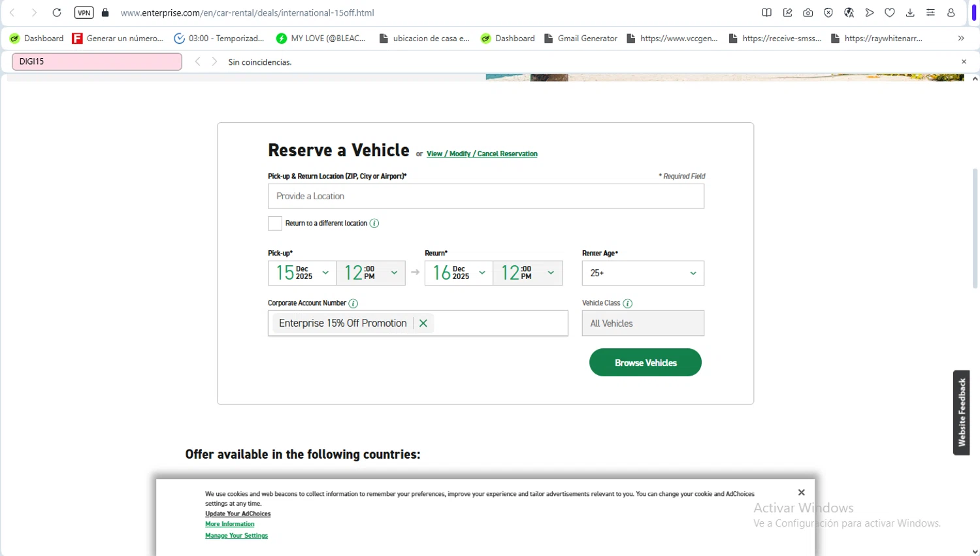Click the VPN badge in the address bar

coord(84,12)
